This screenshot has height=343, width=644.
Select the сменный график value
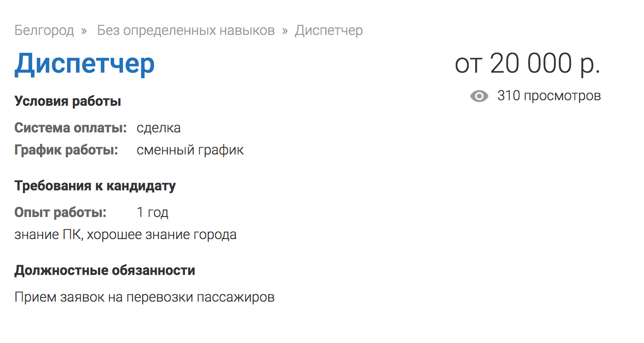190,150
